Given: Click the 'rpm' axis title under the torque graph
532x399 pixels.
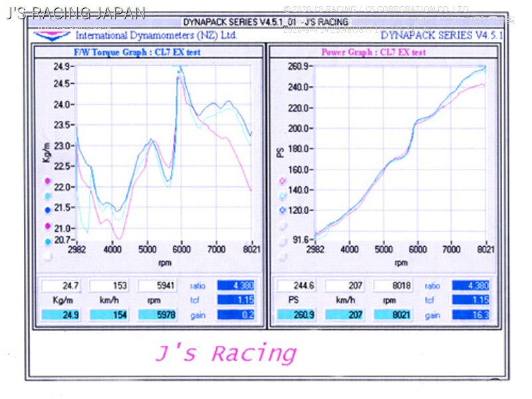Looking at the screenshot, I should [164, 263].
